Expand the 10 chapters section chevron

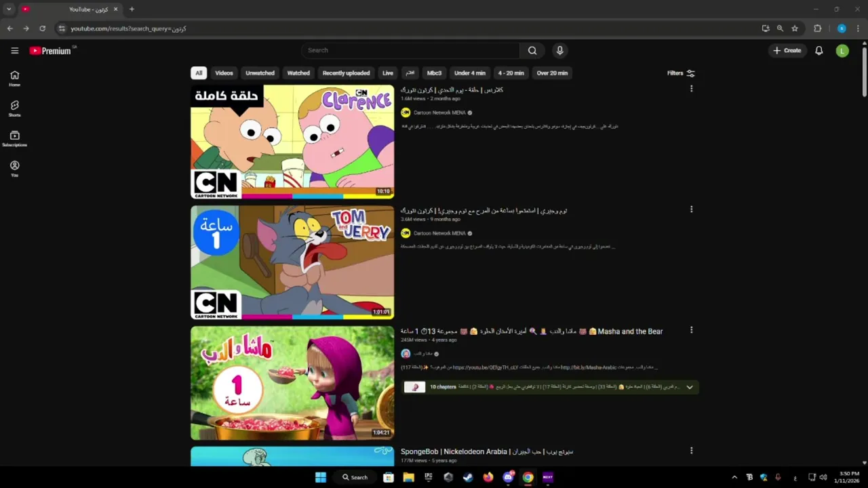(690, 387)
